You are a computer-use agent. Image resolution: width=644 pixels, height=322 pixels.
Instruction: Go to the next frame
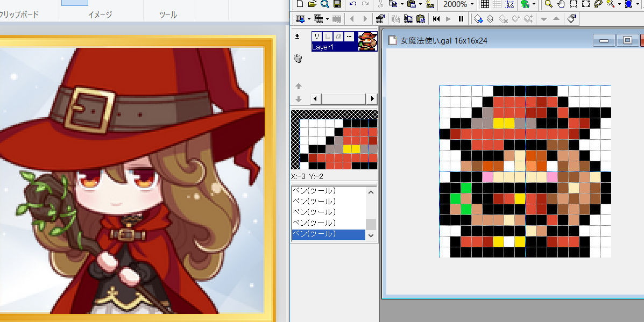pyautogui.click(x=365, y=19)
